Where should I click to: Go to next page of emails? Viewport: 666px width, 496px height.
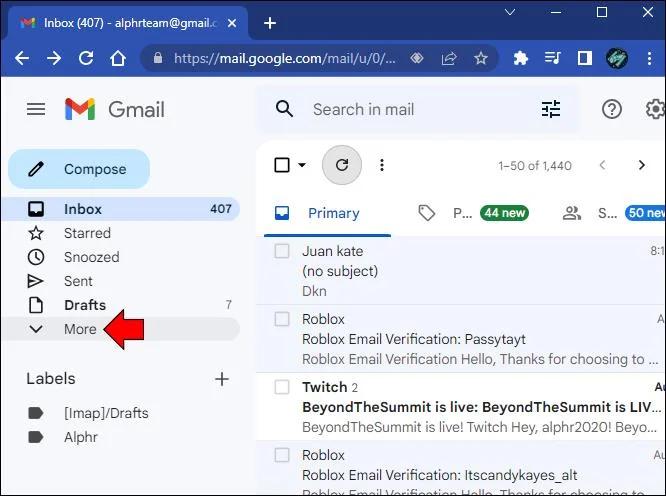[641, 165]
